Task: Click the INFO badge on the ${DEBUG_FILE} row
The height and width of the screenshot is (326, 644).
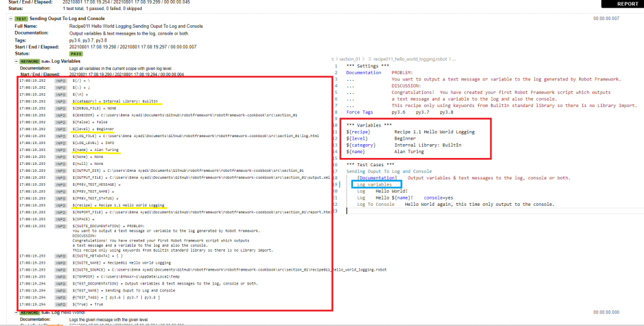Action: point(60,109)
